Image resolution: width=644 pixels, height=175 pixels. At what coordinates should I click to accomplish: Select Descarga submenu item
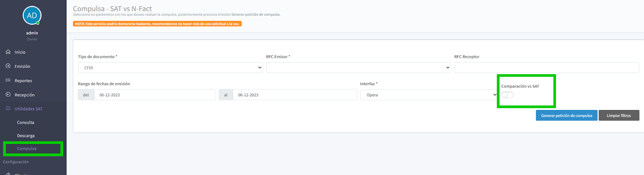click(26, 136)
